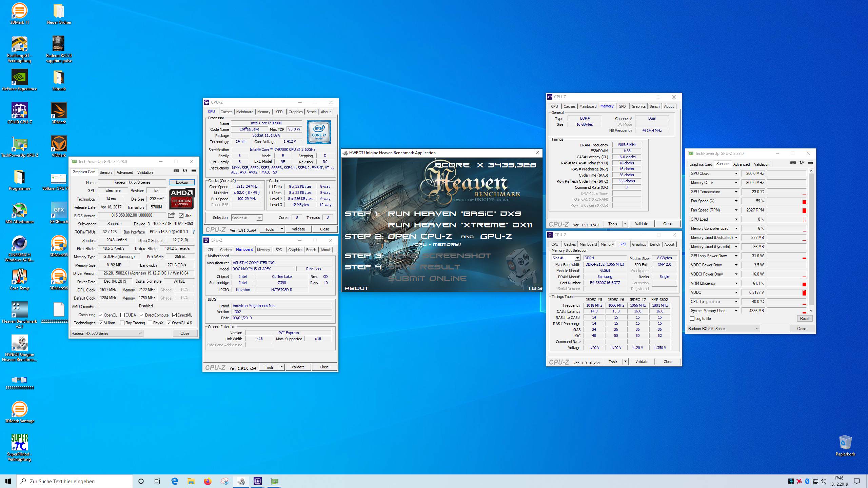The width and height of the screenshot is (868, 488).
Task: Open the VRMark desktop icon
Action: tap(59, 147)
